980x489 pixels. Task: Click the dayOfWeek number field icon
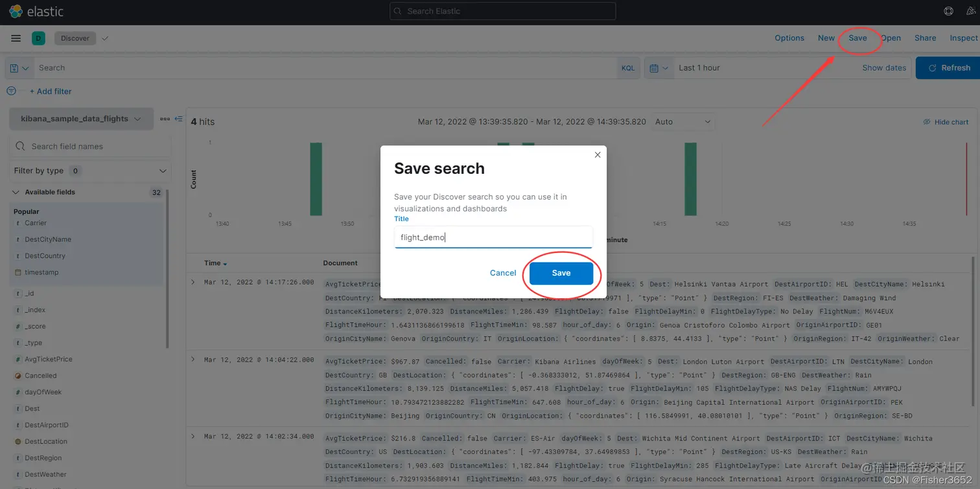click(18, 392)
